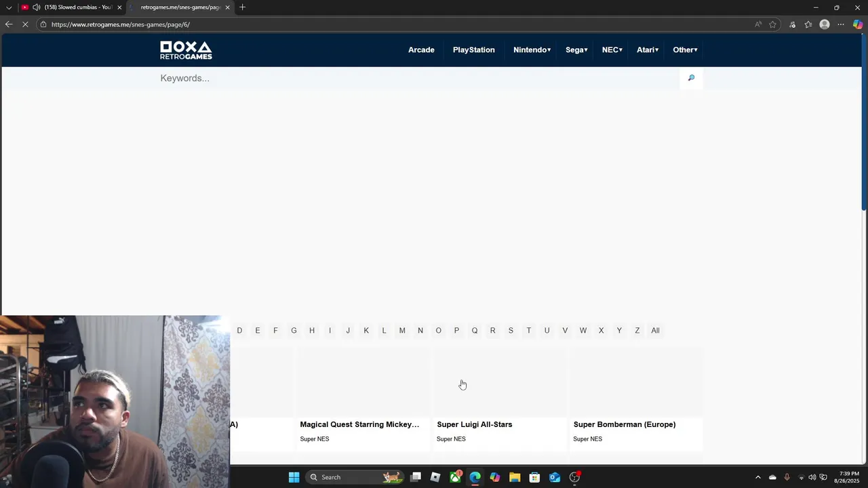Click the Super Luigi All-Stars thumbnail
This screenshot has width=868, height=488.
(500, 382)
